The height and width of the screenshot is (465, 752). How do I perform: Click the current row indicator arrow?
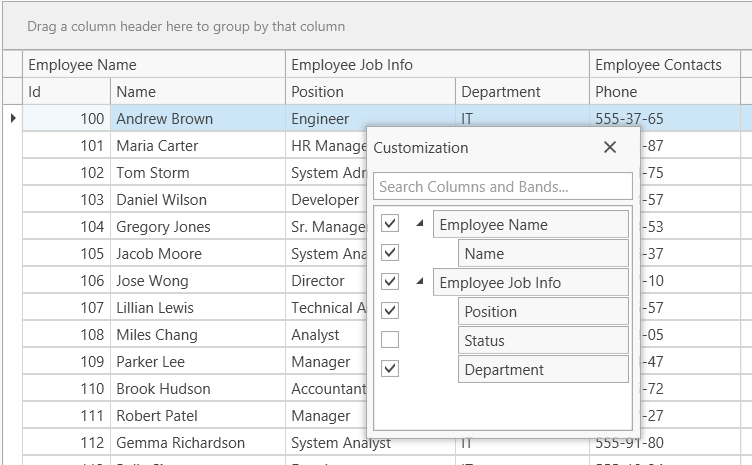(x=12, y=119)
